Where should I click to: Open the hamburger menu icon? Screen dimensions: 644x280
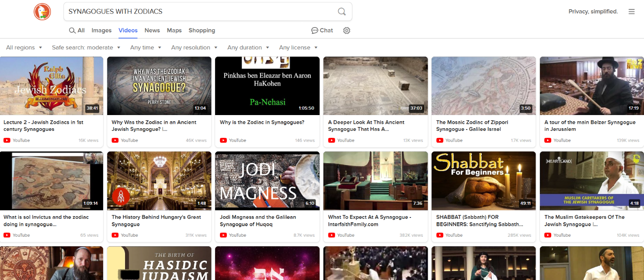click(631, 12)
